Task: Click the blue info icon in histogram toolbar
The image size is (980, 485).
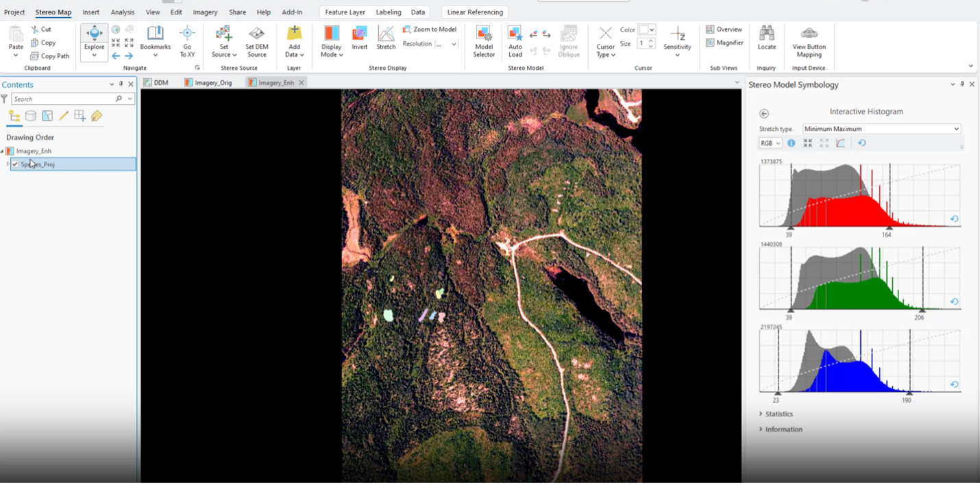Action: (x=792, y=143)
